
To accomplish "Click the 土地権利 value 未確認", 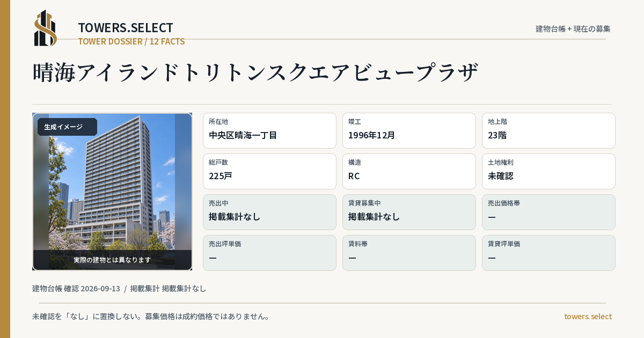I will [x=501, y=176].
